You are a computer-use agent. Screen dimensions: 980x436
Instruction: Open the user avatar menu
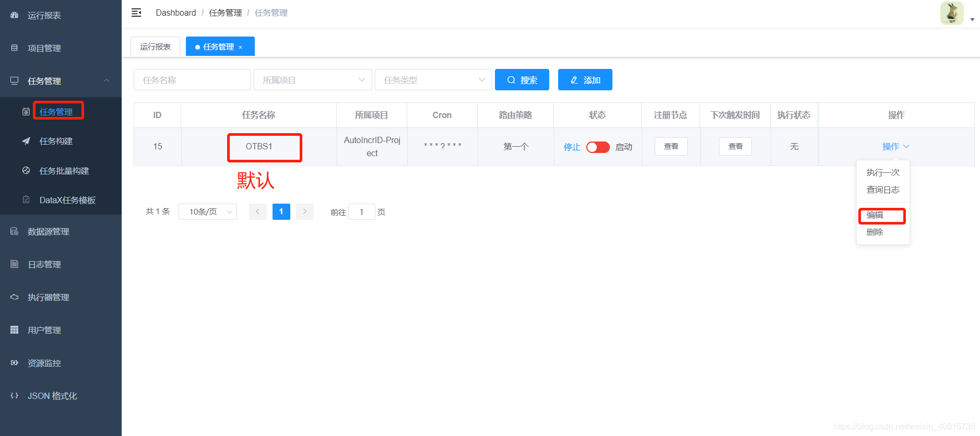click(952, 13)
